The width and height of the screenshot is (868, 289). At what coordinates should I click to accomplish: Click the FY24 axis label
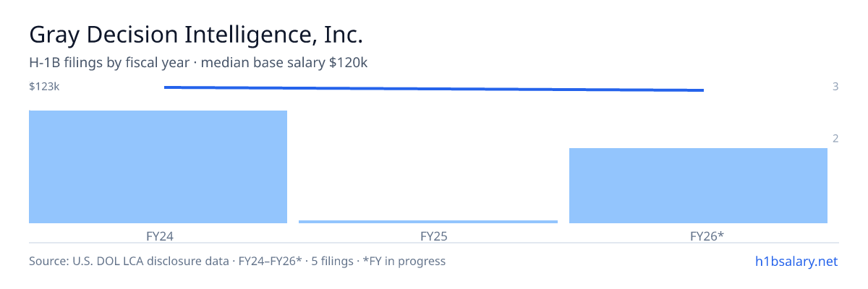[x=158, y=236]
